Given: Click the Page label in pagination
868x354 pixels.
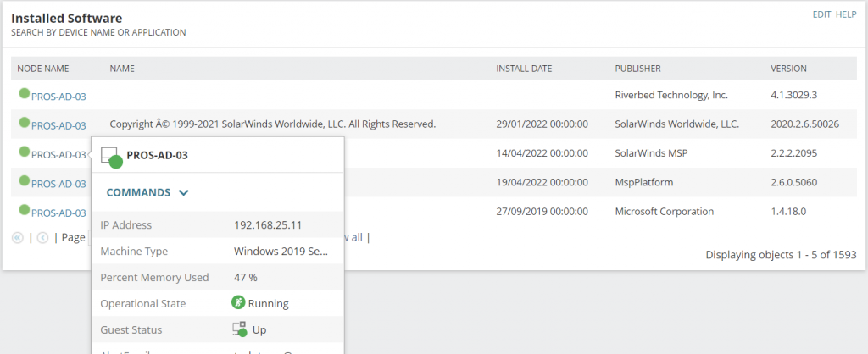Looking at the screenshot, I should point(73,238).
